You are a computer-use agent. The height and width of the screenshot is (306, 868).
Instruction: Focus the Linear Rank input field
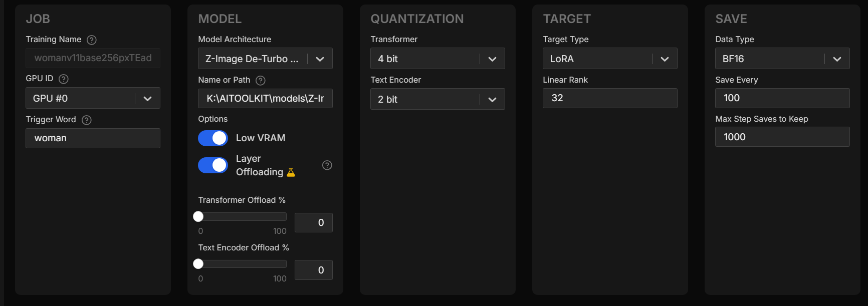[610, 98]
